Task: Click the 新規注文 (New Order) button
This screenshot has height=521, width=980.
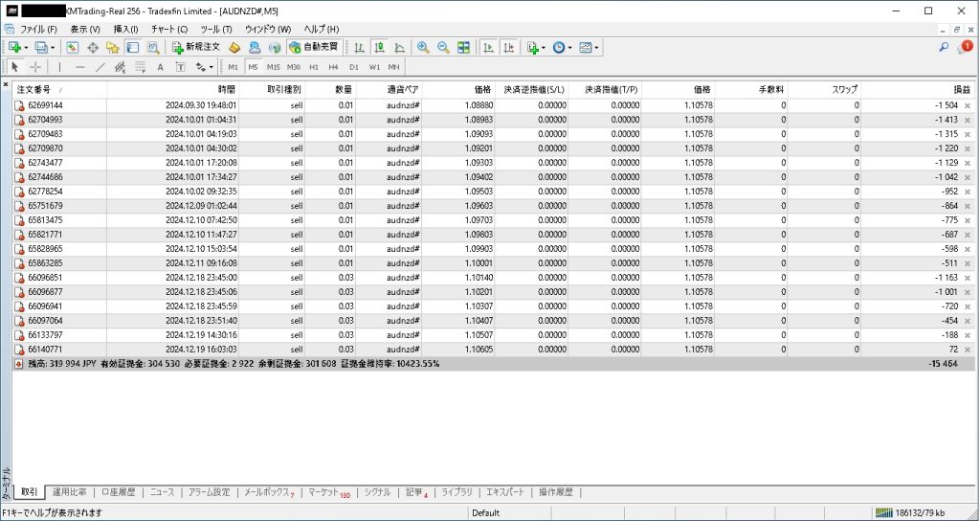Action: point(196,47)
